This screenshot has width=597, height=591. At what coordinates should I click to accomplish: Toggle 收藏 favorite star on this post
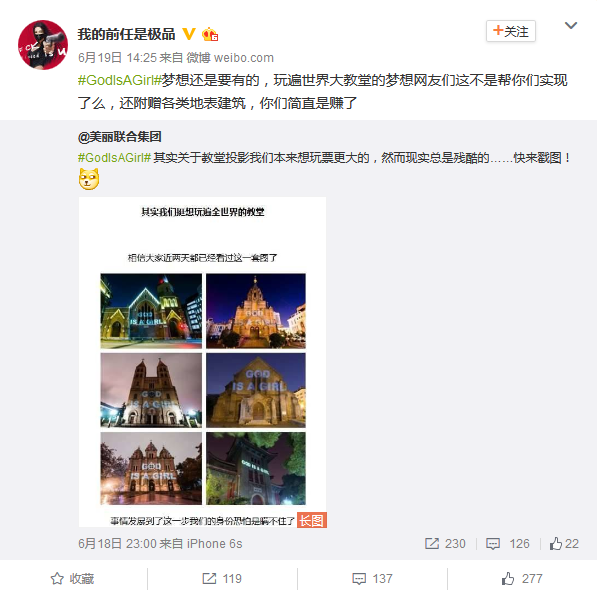click(72, 579)
